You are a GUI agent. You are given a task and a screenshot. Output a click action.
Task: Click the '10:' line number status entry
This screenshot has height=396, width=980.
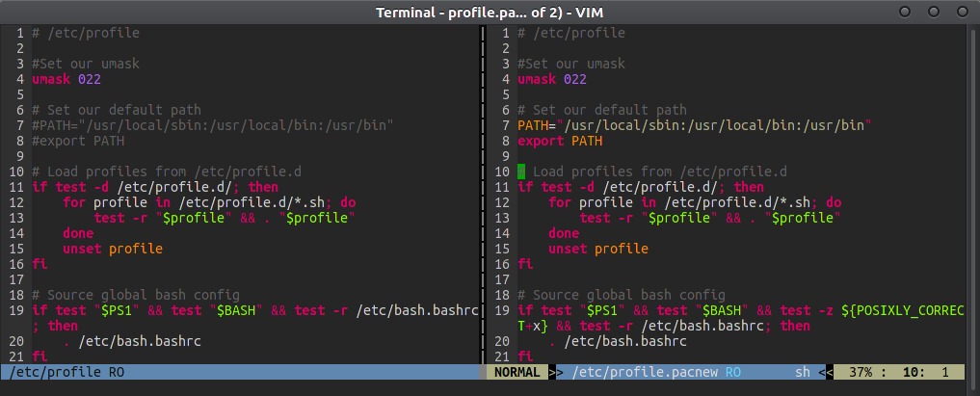pos(914,372)
